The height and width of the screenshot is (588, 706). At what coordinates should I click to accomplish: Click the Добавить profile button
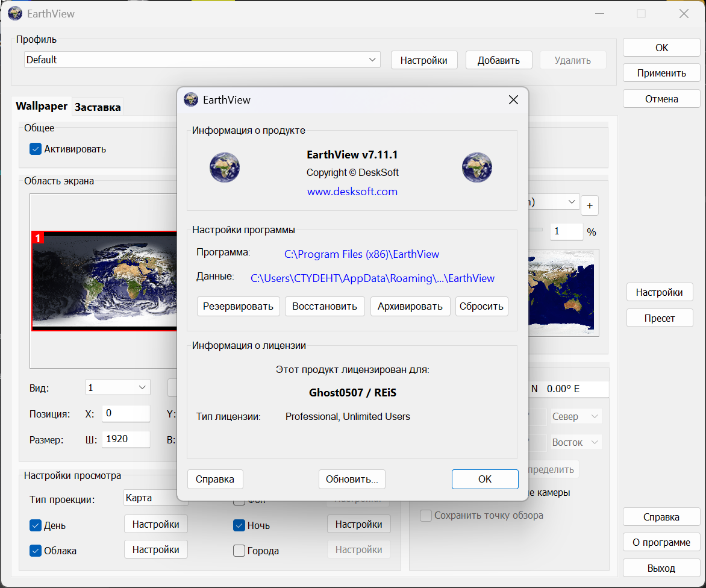[x=498, y=60]
